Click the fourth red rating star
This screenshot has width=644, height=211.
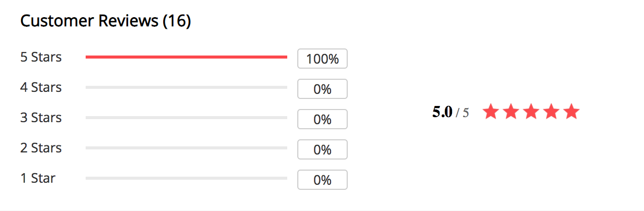[x=551, y=112]
